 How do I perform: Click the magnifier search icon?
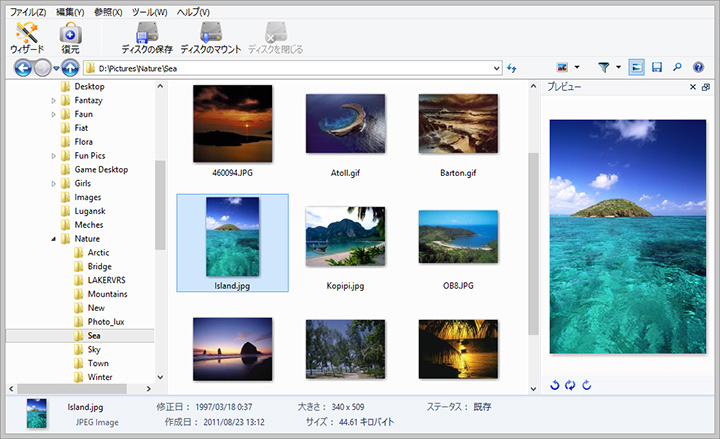pos(677,68)
